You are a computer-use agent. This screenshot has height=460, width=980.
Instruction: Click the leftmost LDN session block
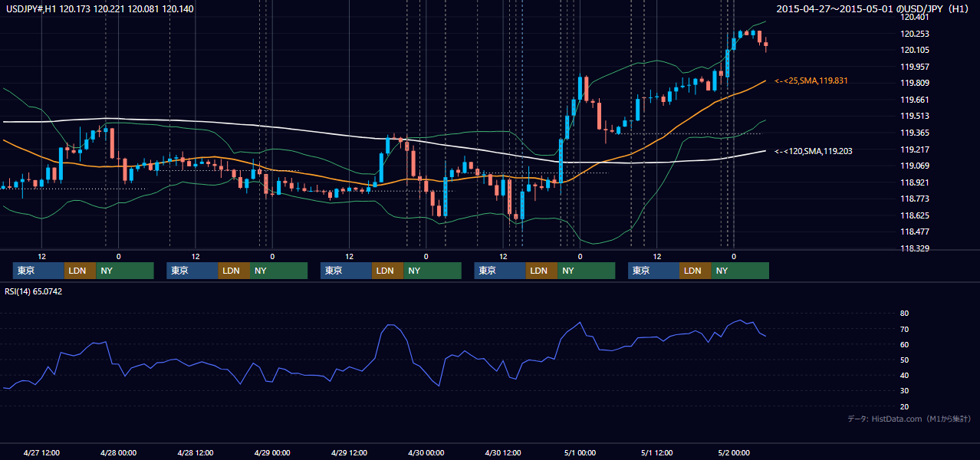click(x=80, y=271)
